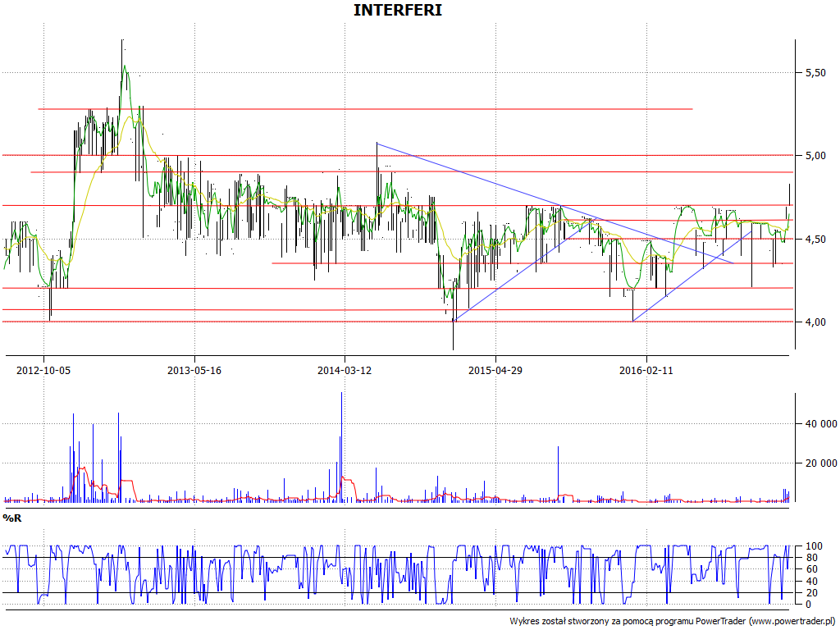Select the 2012-10-05 date label

(x=43, y=370)
